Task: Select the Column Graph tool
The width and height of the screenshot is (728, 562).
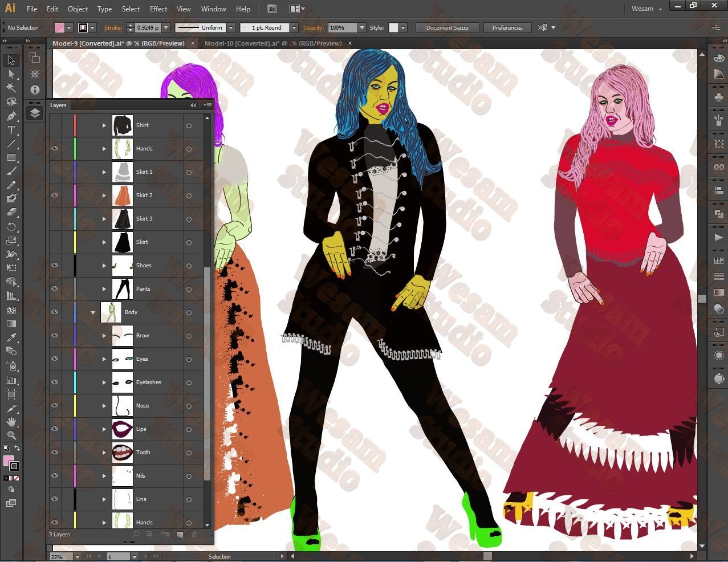Action: [11, 380]
